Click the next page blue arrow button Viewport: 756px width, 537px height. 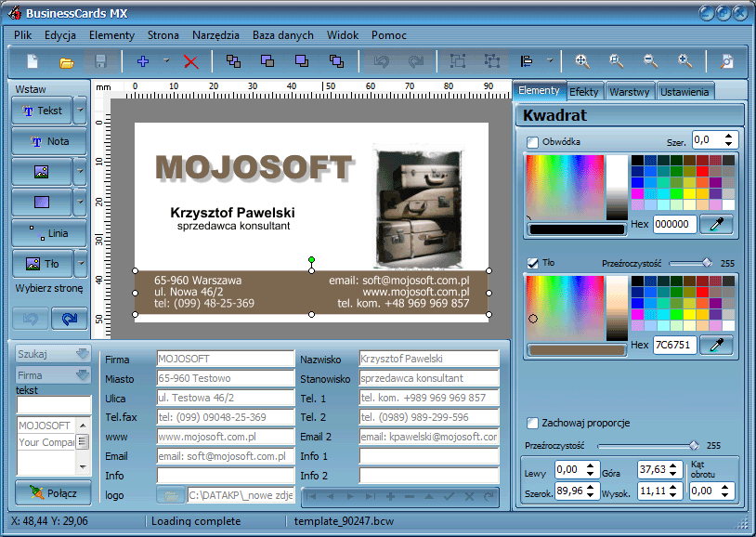70,319
